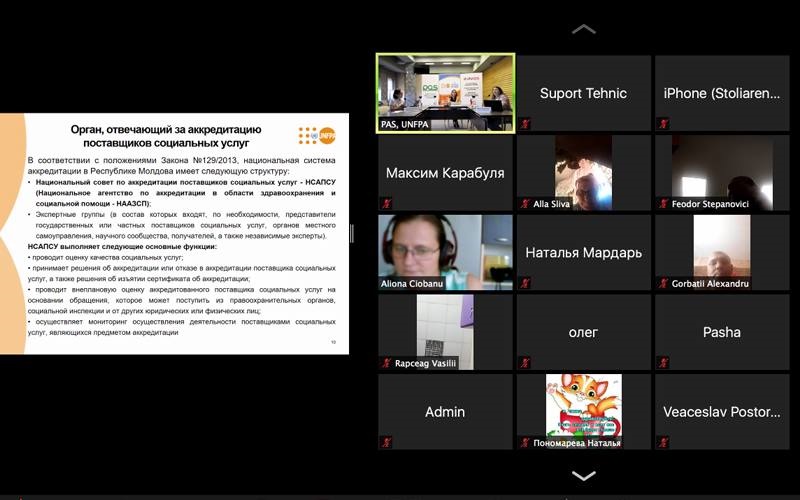Select the PAS, UNFPA active speaker video

coord(445,92)
